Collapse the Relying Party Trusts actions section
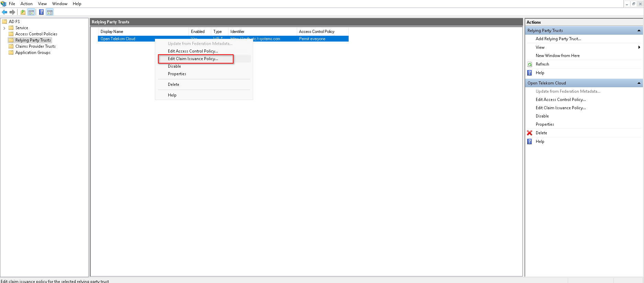 tap(639, 31)
